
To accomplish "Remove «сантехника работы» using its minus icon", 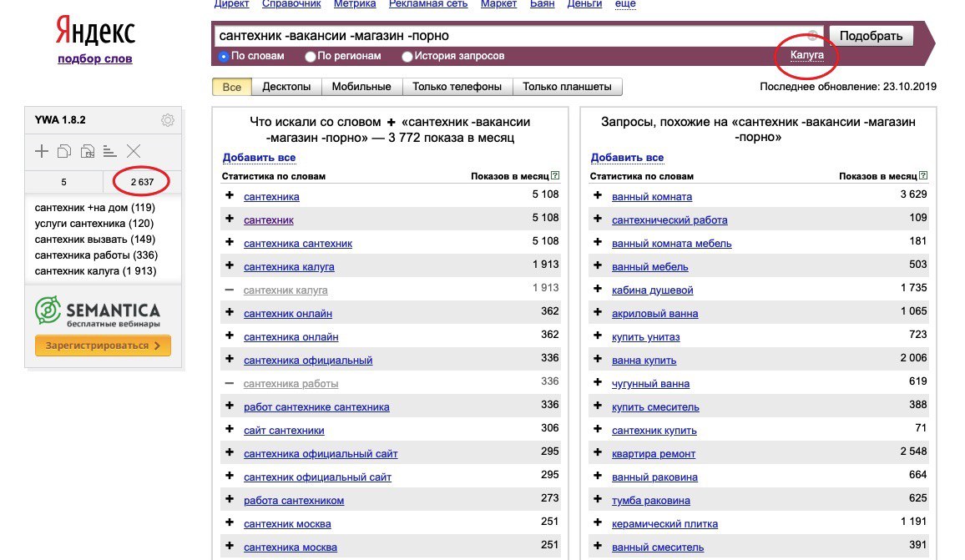I will (230, 383).
